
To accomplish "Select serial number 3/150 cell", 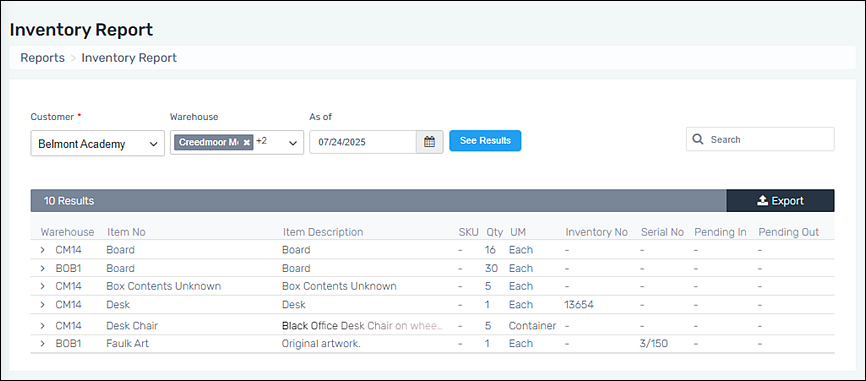I will click(x=654, y=343).
